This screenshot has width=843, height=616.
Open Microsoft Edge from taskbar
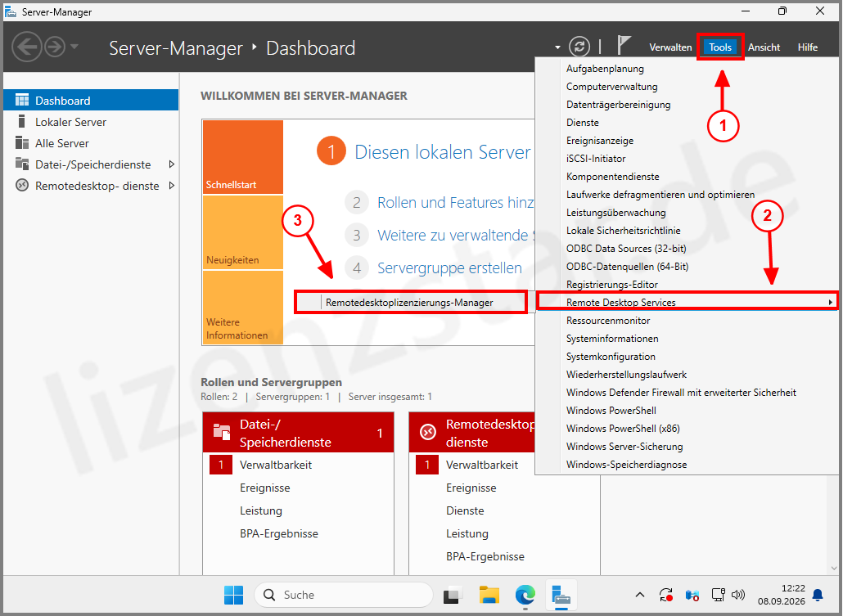pos(525,595)
